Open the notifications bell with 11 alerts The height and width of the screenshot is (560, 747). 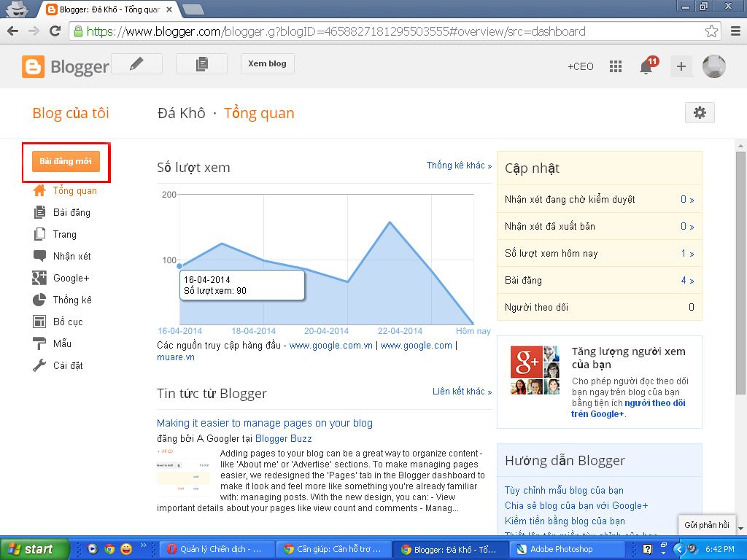(646, 66)
